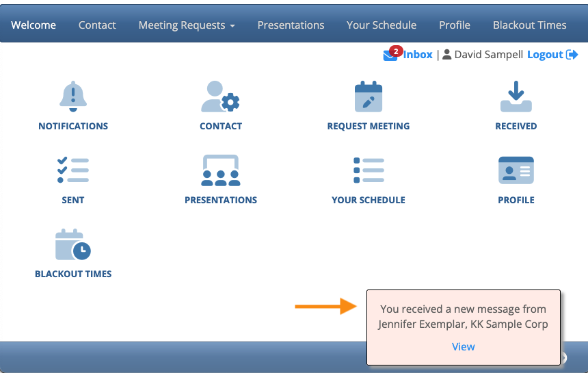Go to the Welcome tab in navbar

click(34, 25)
